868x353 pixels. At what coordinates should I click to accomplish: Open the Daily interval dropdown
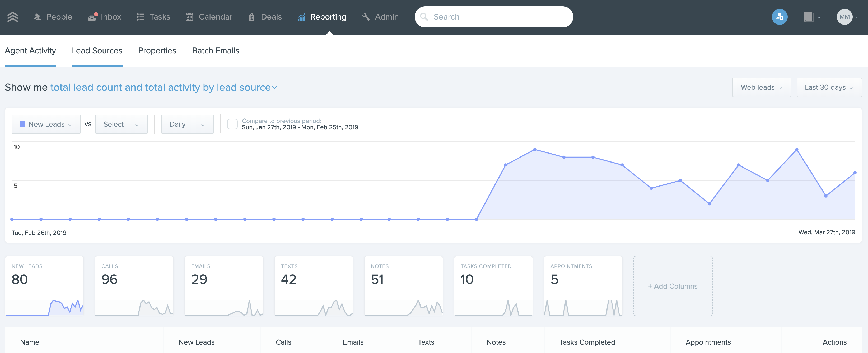[187, 124]
